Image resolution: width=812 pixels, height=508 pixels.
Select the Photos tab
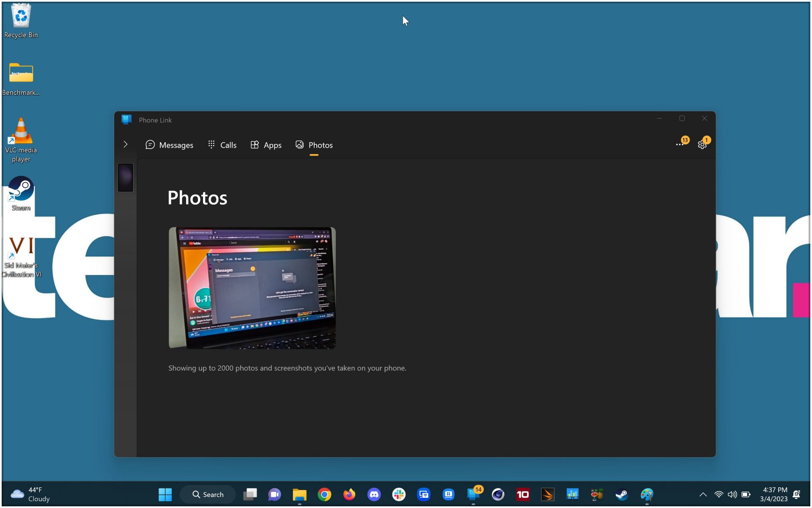click(314, 145)
